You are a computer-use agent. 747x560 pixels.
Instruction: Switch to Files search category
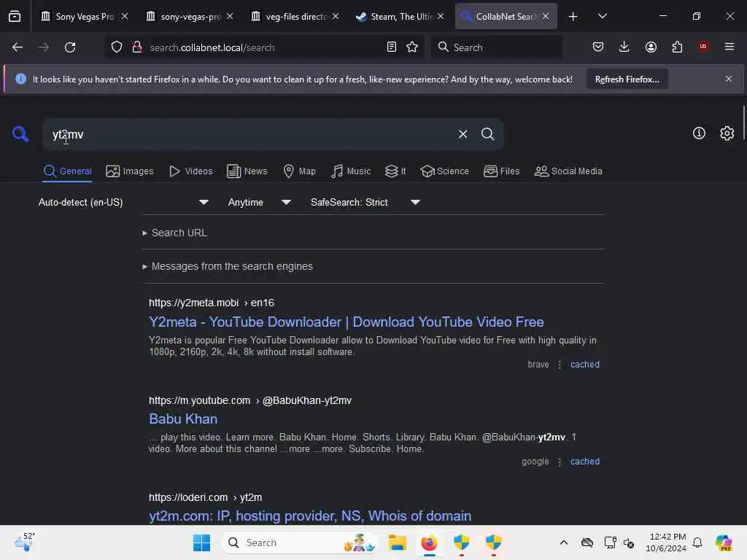tap(501, 171)
